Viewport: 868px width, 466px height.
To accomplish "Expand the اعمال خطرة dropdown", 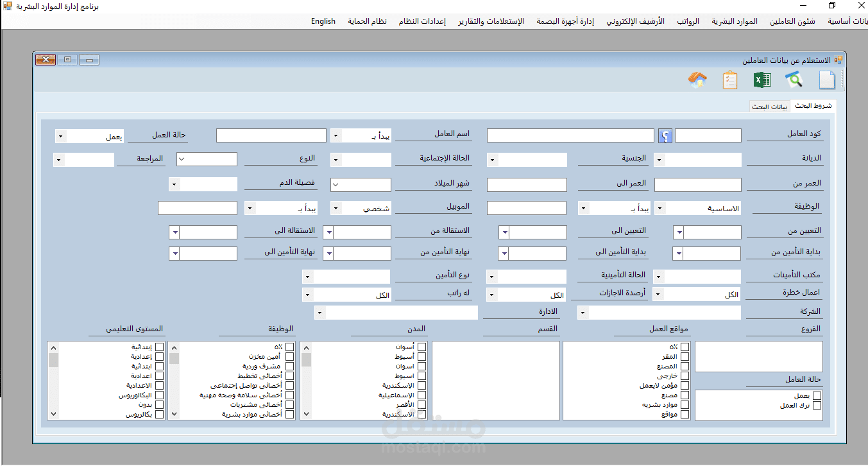I will pyautogui.click(x=659, y=295).
